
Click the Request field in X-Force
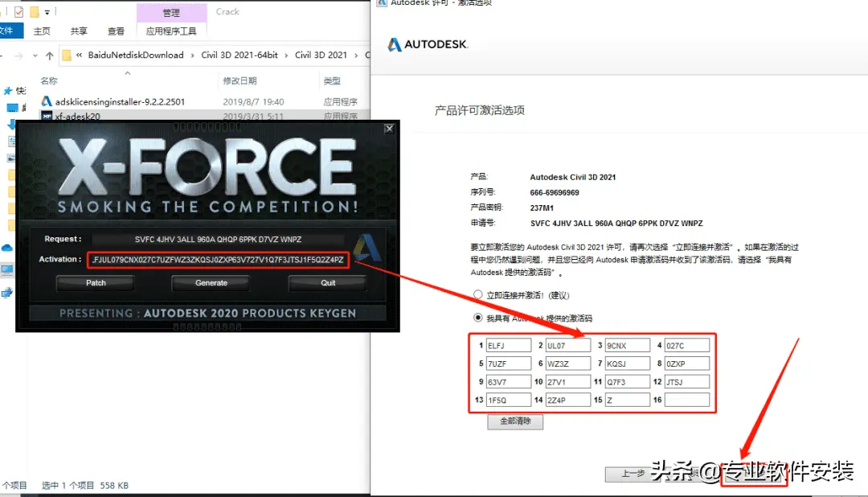[218, 240]
